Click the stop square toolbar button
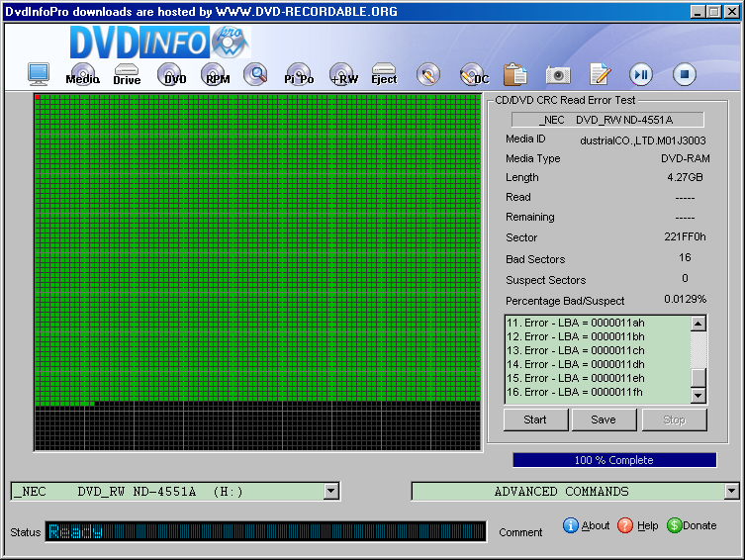The height and width of the screenshot is (560, 745). coord(685,74)
